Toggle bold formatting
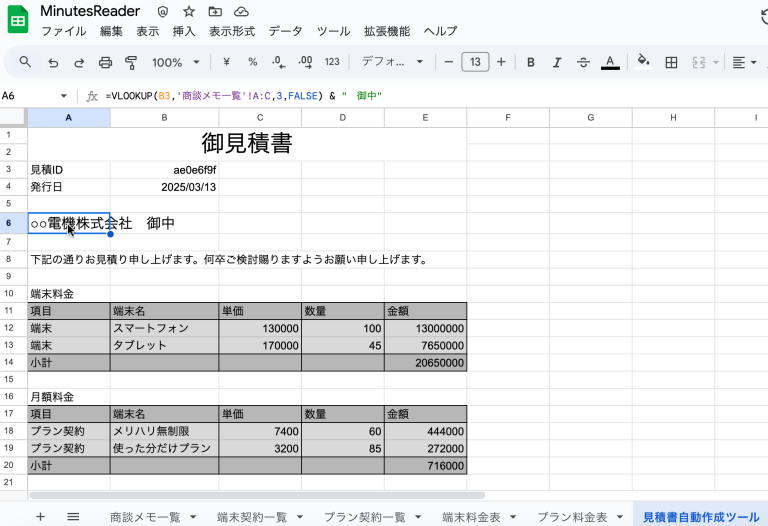 pos(531,62)
